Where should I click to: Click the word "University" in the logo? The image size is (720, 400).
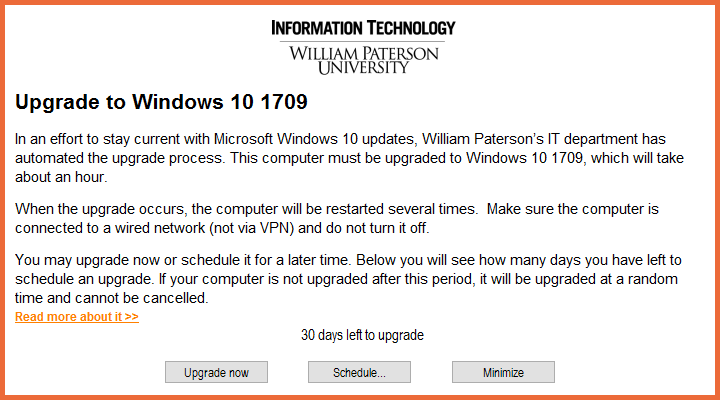[363, 68]
